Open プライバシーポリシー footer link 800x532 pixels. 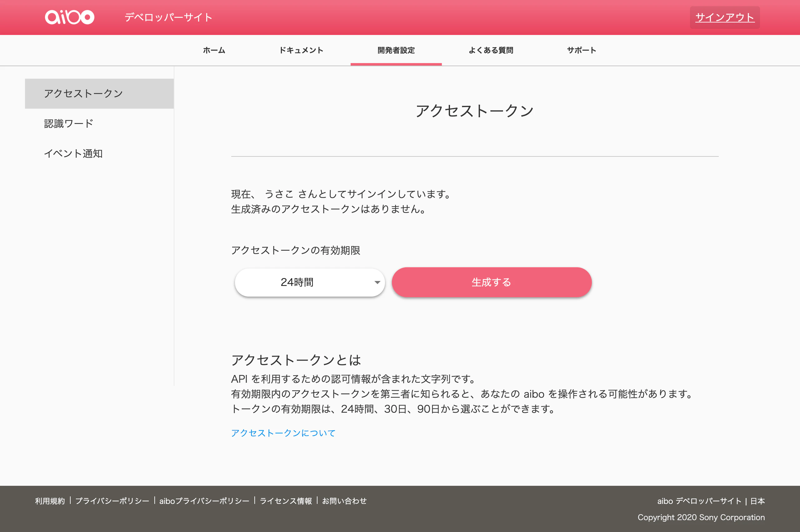point(112,501)
